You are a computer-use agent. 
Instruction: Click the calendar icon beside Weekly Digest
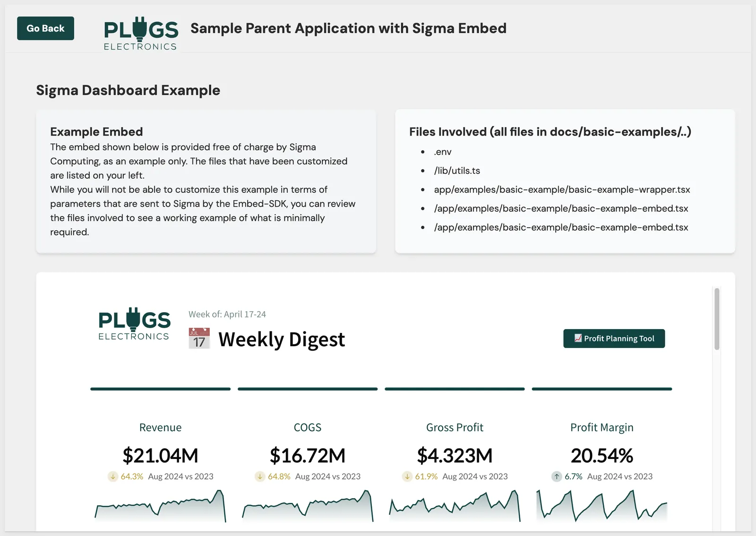(199, 338)
